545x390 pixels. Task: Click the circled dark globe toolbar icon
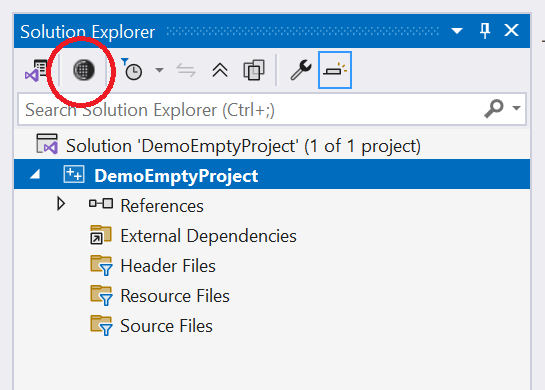[x=83, y=70]
